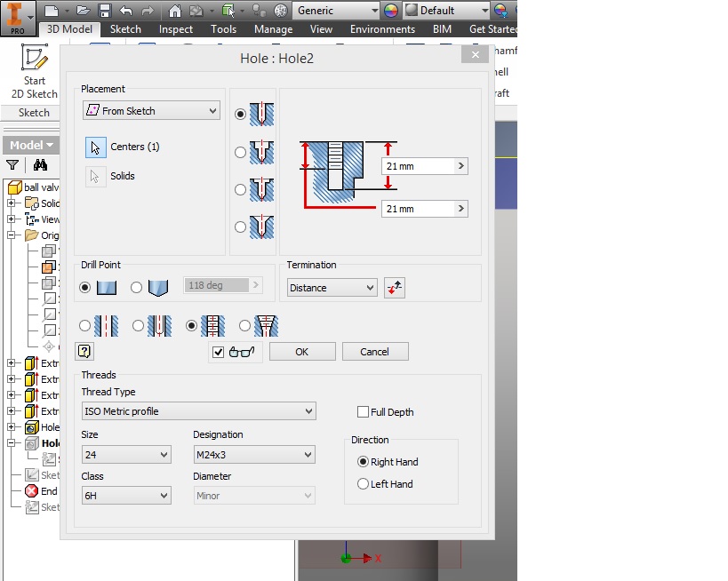Click the Undo arrow icon

click(126, 10)
